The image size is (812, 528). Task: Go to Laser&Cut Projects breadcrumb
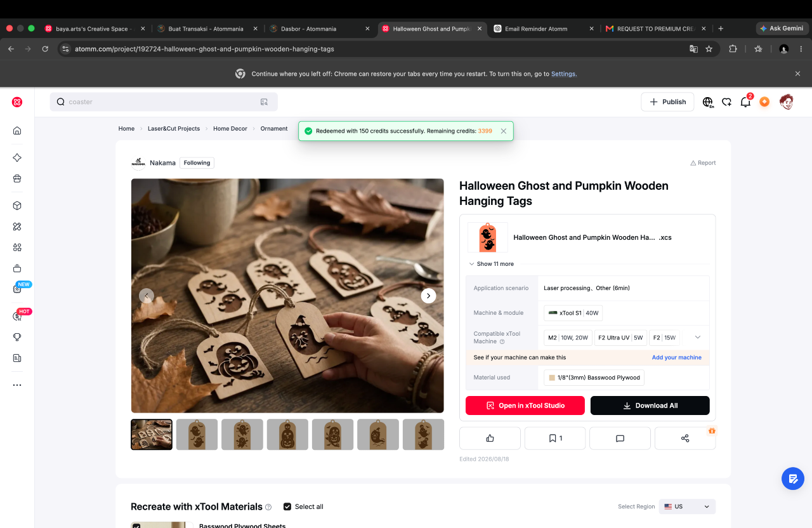[174, 129]
